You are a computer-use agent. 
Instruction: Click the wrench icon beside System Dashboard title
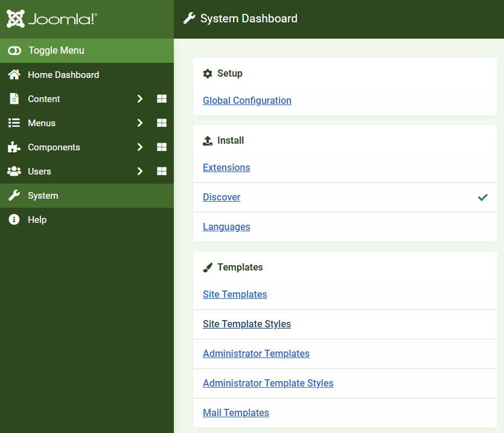pyautogui.click(x=190, y=18)
